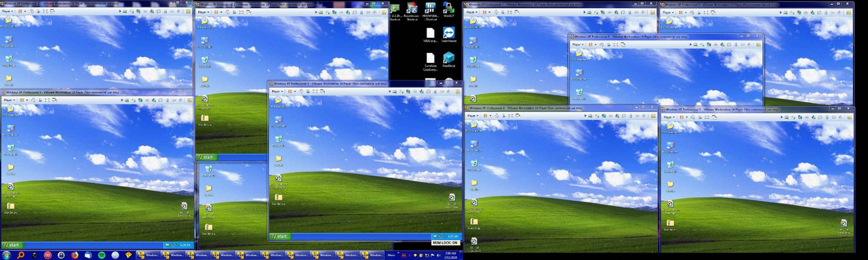Select Chrome shortcut at right of center XP desktop

(452, 198)
